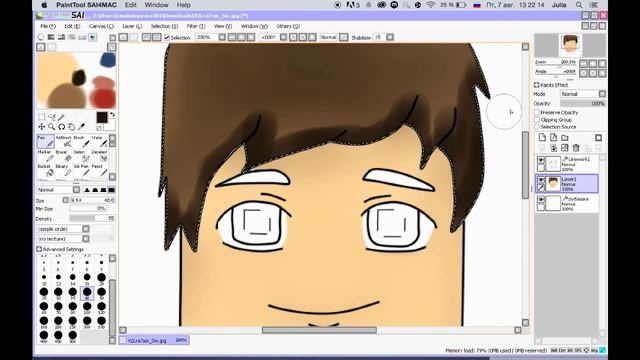Delete the selected layer with trash icon
The height and width of the screenshot is (360, 640).
tap(576, 148)
